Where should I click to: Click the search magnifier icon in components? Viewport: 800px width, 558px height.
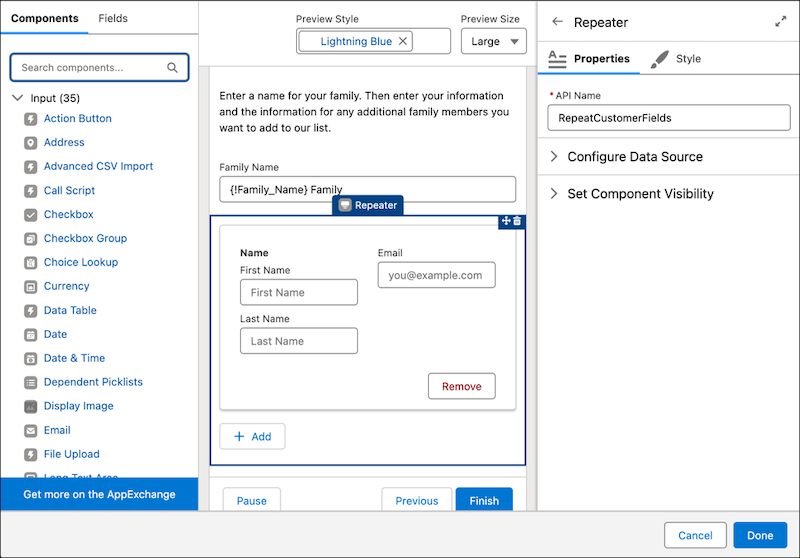pyautogui.click(x=173, y=68)
